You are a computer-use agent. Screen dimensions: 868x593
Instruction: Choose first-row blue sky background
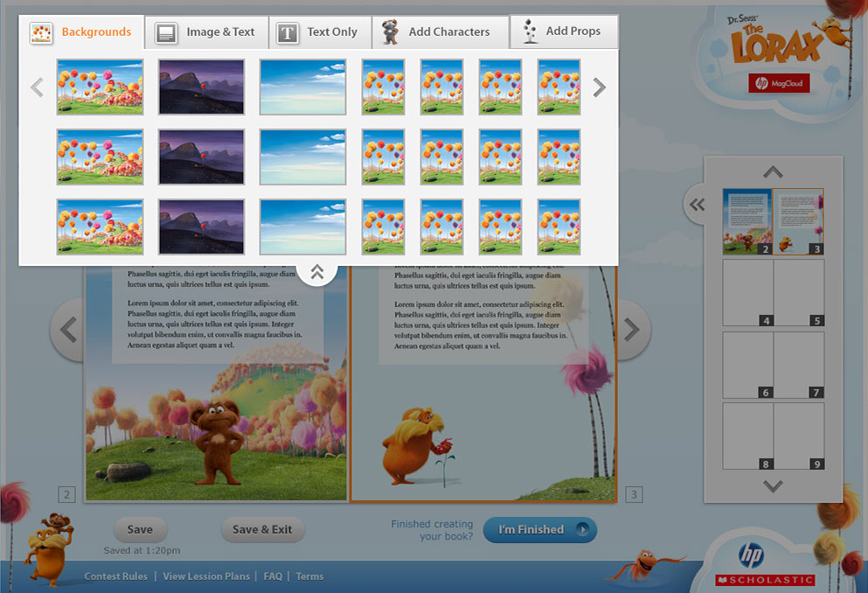pyautogui.click(x=302, y=87)
